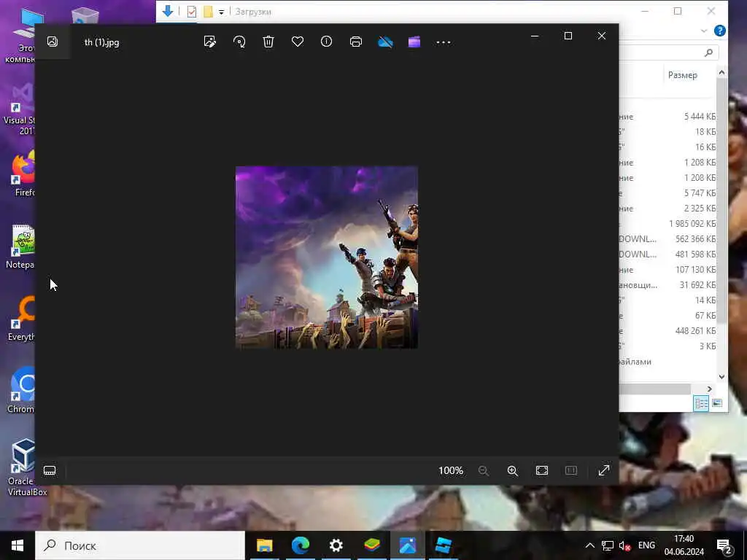The height and width of the screenshot is (560, 747).
Task: Click the new folder icon in Explorer's title bar
Action: tap(208, 12)
